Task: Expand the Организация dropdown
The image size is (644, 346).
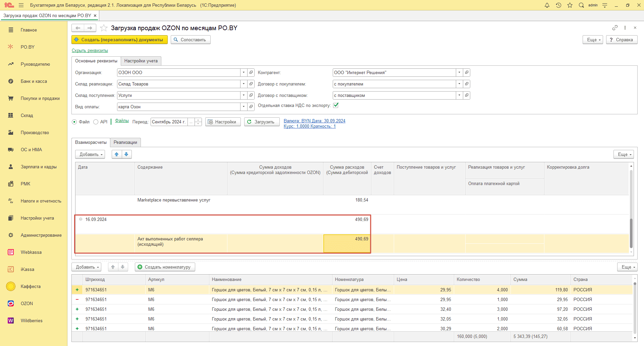Action: coord(244,72)
